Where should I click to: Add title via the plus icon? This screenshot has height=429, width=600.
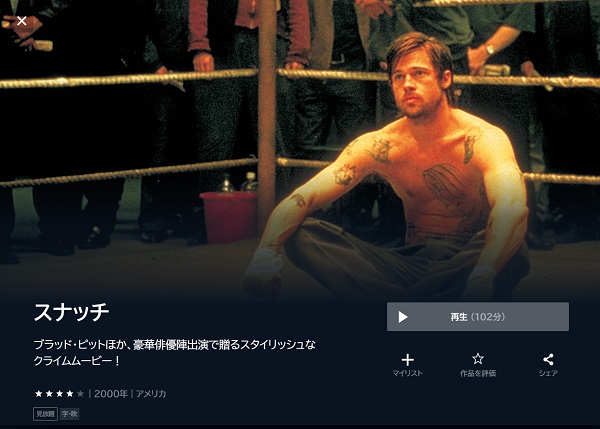point(408,360)
